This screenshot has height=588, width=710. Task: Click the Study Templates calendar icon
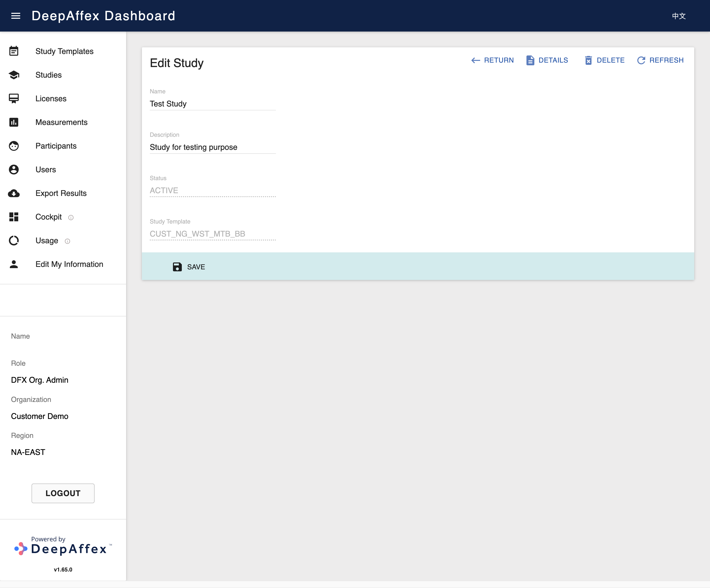pyautogui.click(x=14, y=51)
